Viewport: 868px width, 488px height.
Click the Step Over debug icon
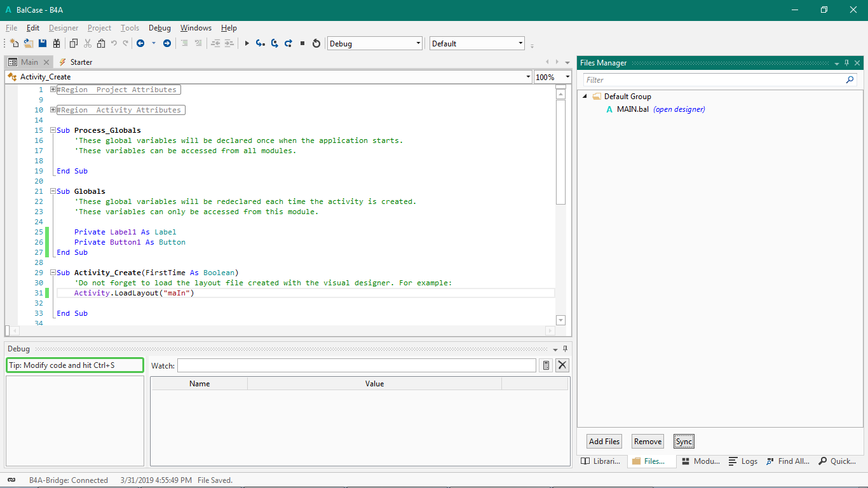275,43
